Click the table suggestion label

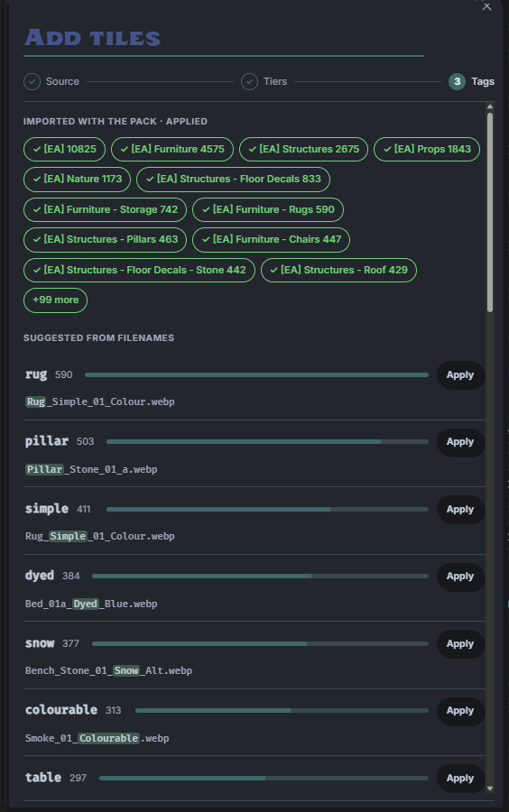[43, 778]
